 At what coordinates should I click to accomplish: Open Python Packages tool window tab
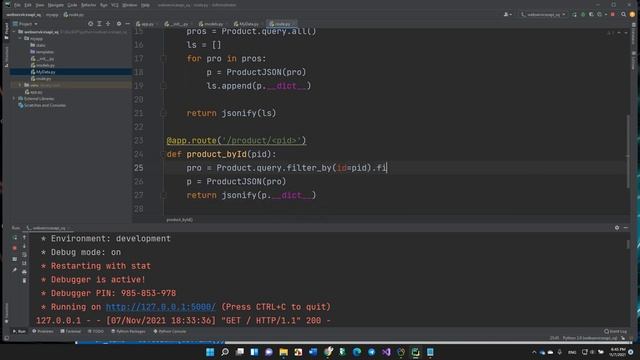[128, 331]
